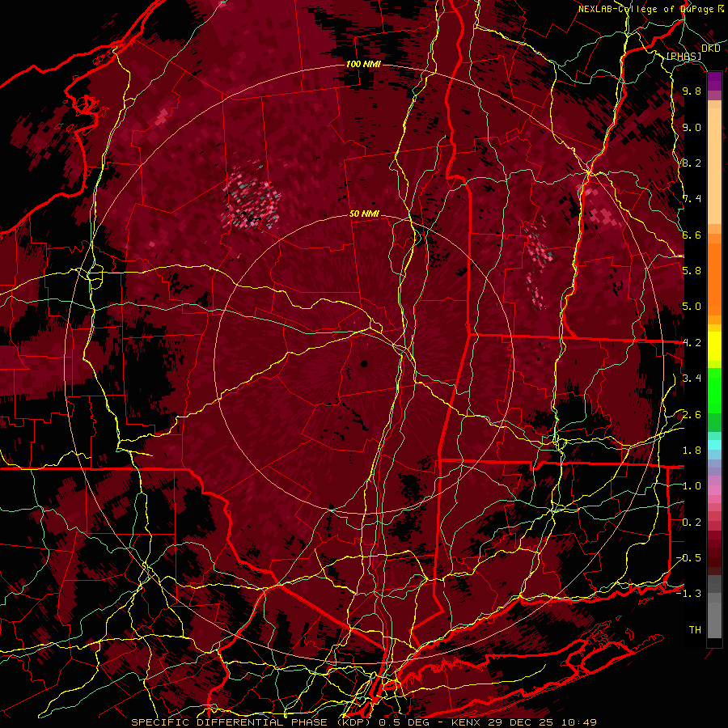Viewport: 728px width, 728px height.
Task: Click the 1.0 value on the scale
Action: [x=692, y=486]
